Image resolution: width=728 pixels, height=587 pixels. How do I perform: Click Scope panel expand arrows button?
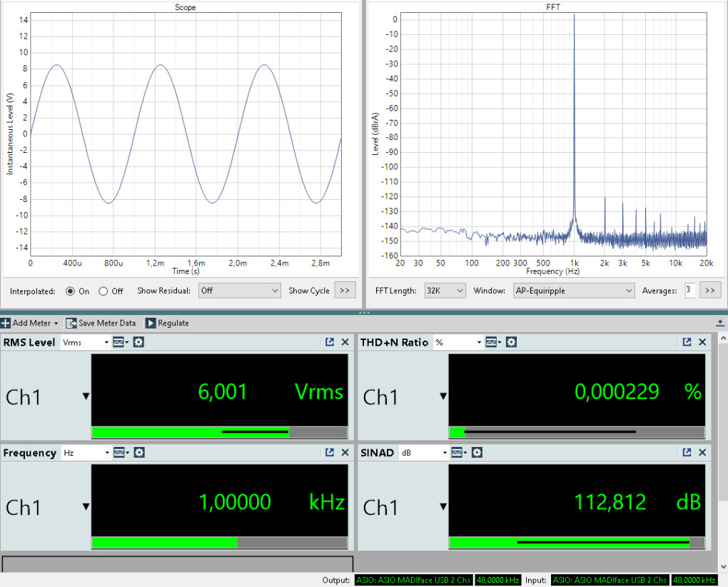pos(345,291)
